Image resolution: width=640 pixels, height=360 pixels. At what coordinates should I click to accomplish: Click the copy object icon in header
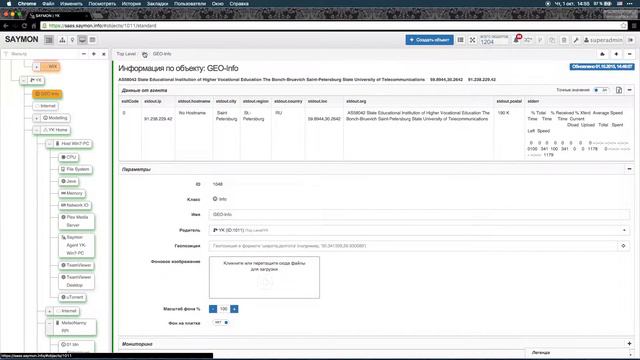click(x=552, y=40)
